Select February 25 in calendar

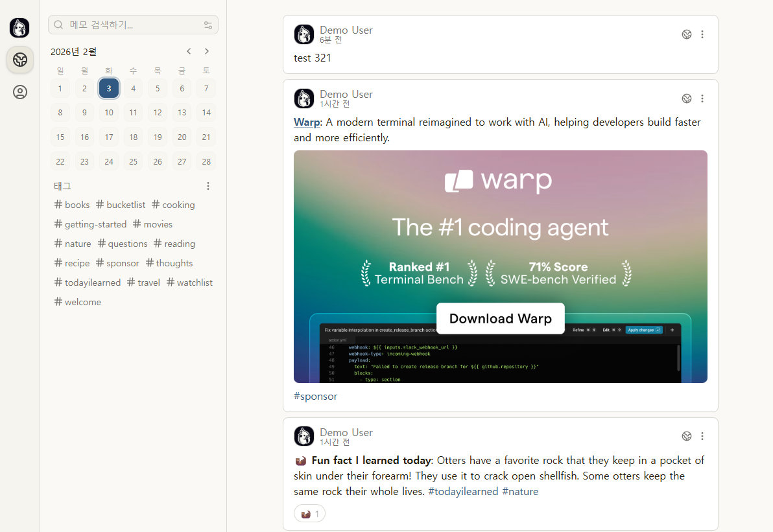(x=133, y=161)
